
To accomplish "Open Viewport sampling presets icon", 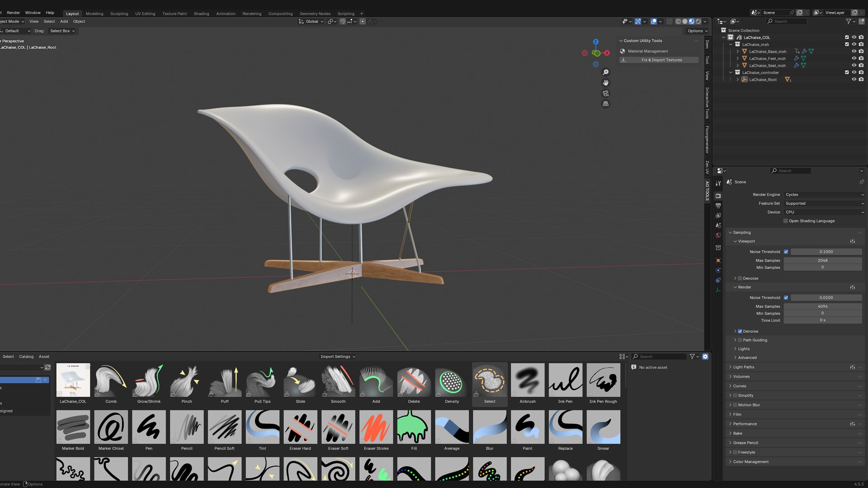I will click(x=852, y=241).
